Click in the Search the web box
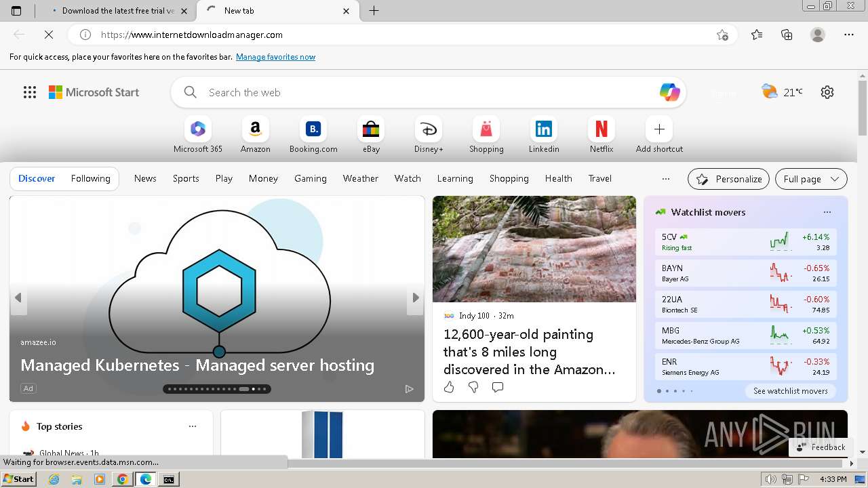868x488 pixels. [427, 92]
